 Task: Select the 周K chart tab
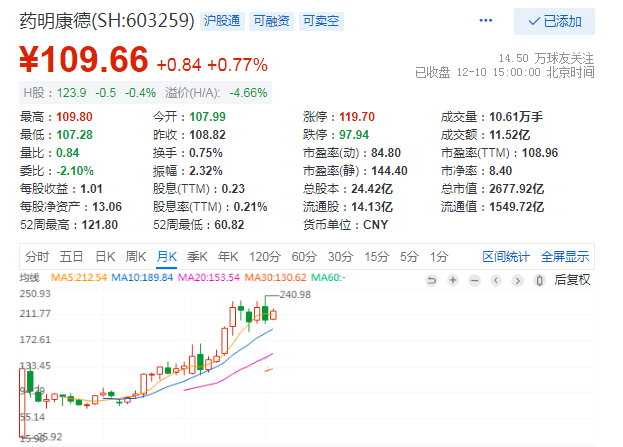(135, 255)
